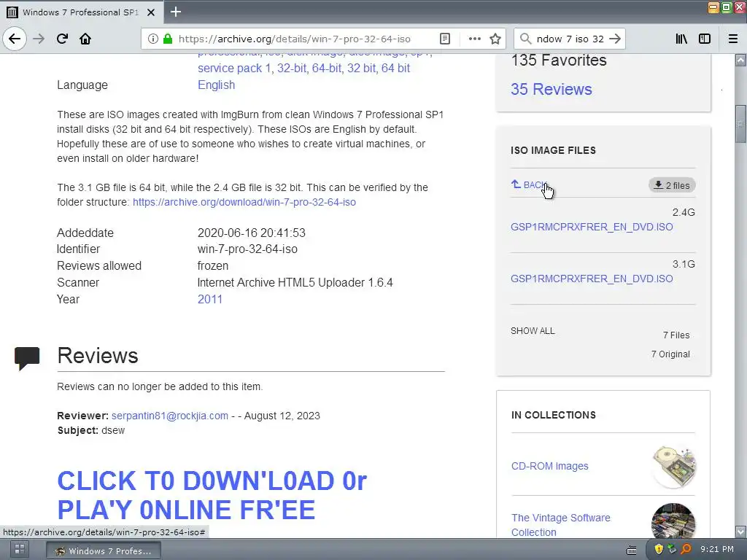Click the Forward arrow button

(39, 39)
